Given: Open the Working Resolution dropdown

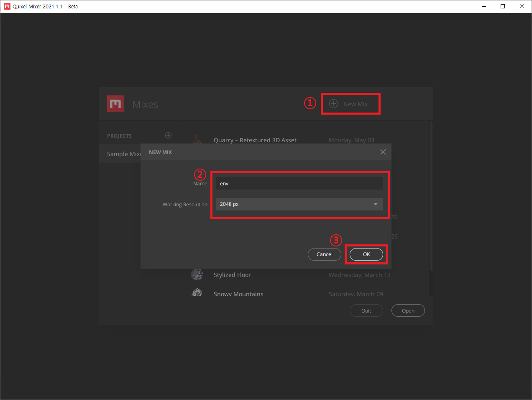Looking at the screenshot, I should coord(299,204).
